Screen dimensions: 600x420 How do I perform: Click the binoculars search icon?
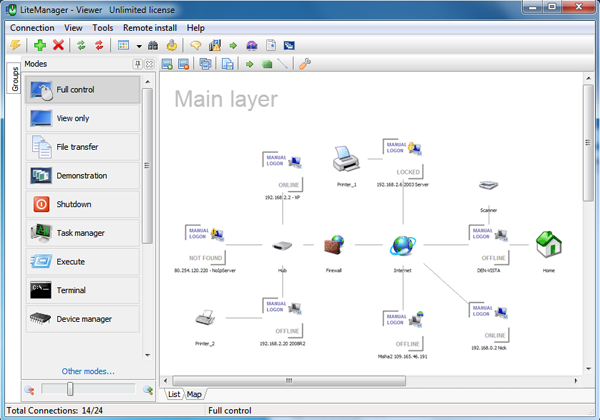(153, 46)
